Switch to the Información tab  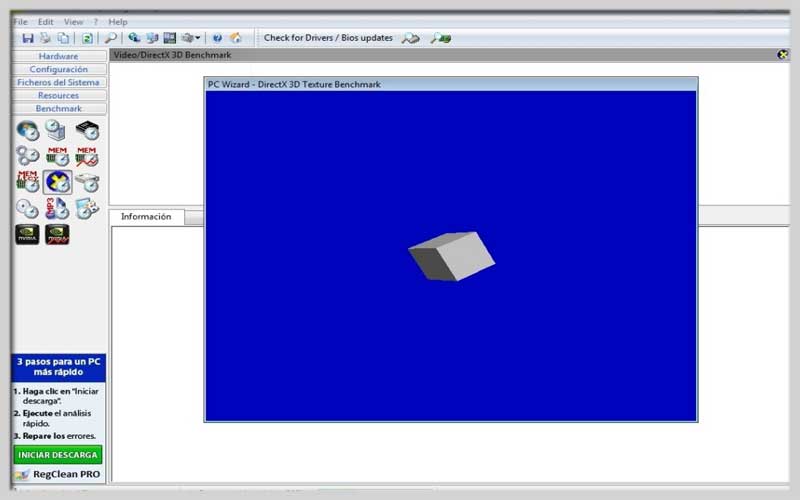pyautogui.click(x=146, y=217)
